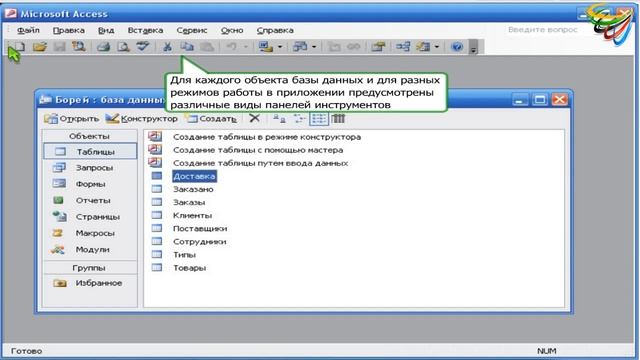Click Создание таблицы с помощью мастера
The width and height of the screenshot is (640, 360).
coord(258,150)
